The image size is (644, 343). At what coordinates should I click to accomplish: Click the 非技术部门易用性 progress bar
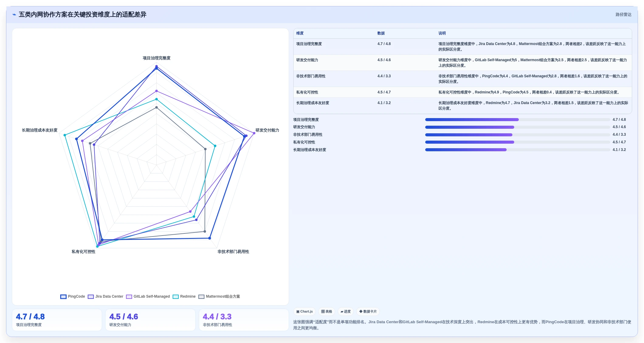pos(517,135)
